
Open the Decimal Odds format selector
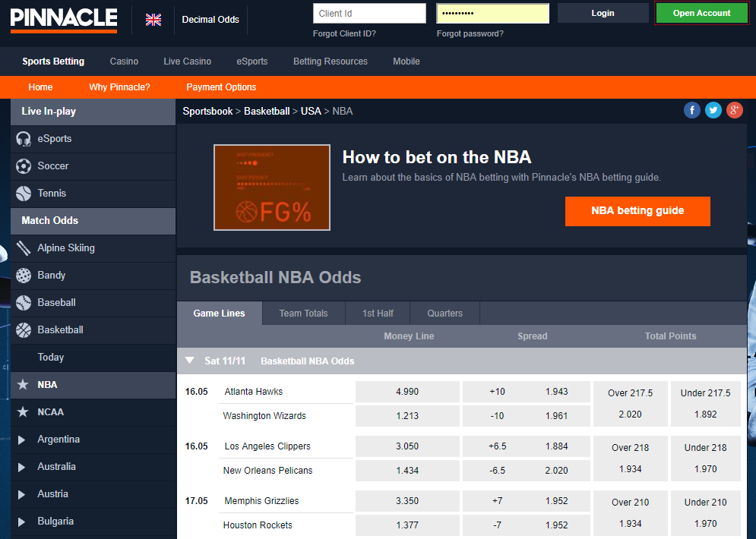pyautogui.click(x=210, y=20)
